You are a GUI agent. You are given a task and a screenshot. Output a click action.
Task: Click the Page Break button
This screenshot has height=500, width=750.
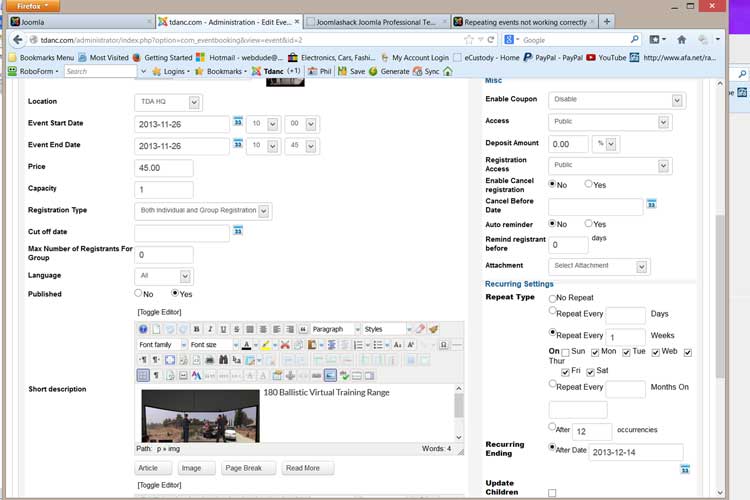pyautogui.click(x=243, y=468)
